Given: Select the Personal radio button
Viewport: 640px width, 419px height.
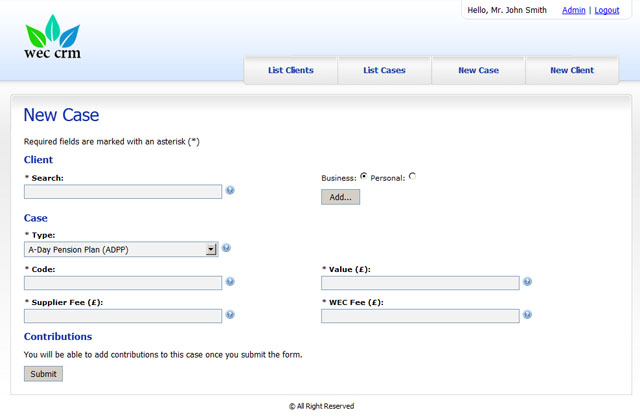Looking at the screenshot, I should [x=412, y=177].
